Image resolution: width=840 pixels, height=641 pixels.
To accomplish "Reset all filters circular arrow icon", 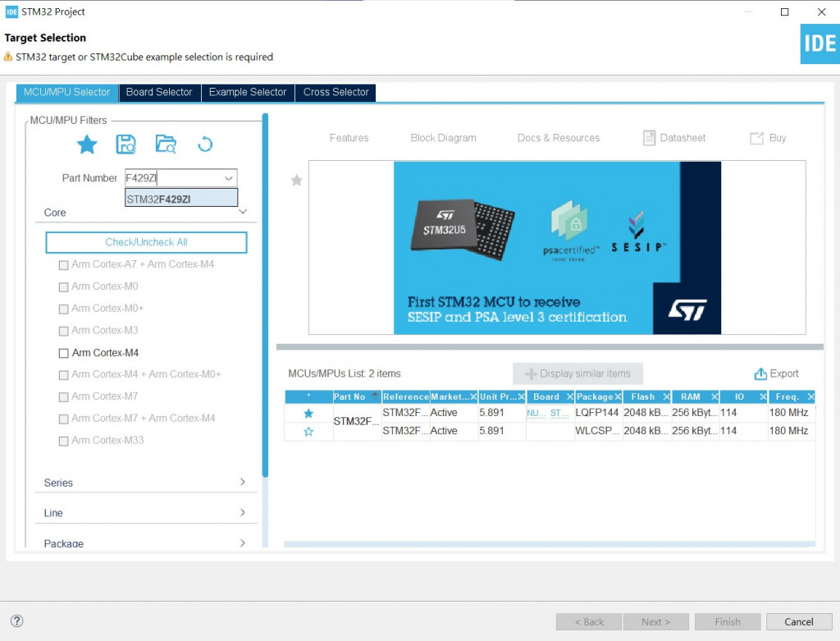I will 205,144.
